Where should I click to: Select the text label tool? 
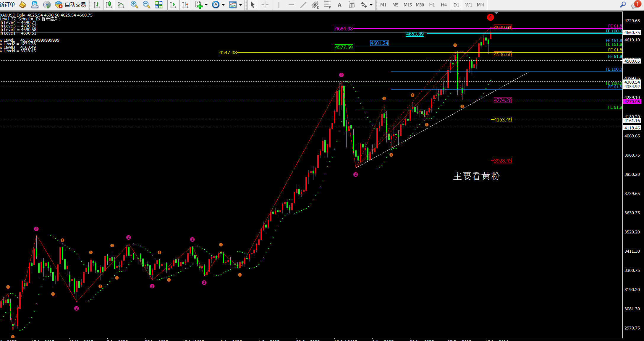pyautogui.click(x=352, y=5)
